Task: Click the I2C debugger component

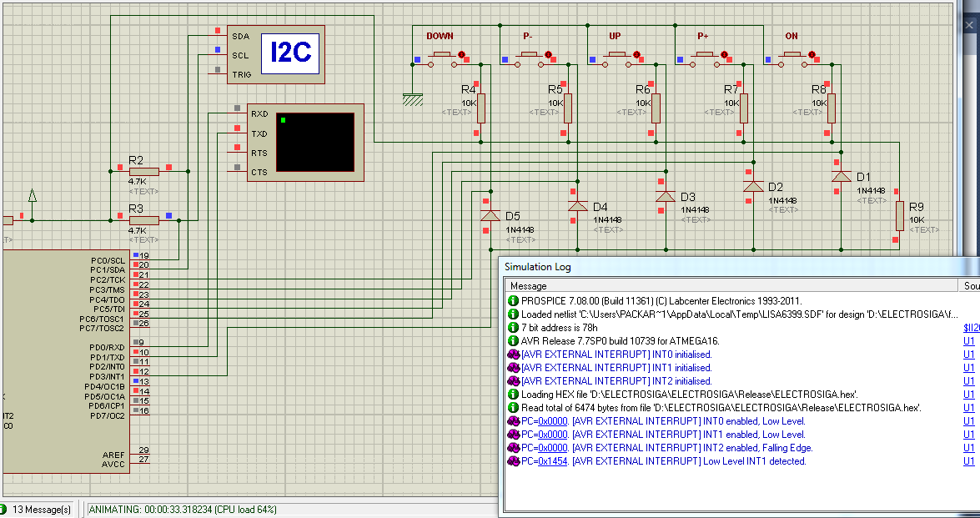Action: click(x=289, y=53)
